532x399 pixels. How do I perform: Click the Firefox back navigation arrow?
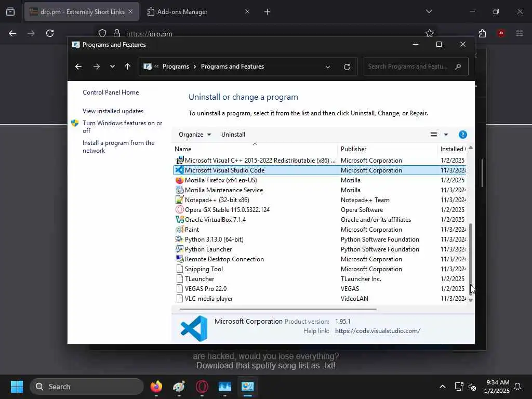12,33
